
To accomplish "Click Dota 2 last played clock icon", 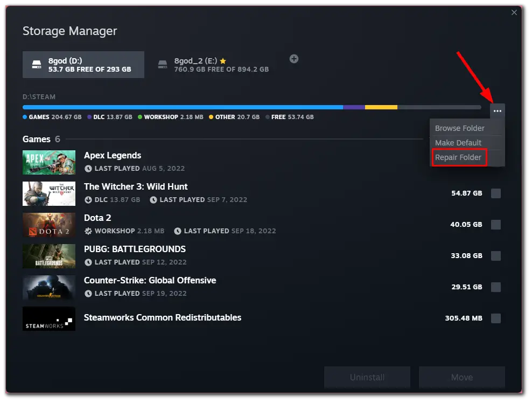I will [178, 231].
